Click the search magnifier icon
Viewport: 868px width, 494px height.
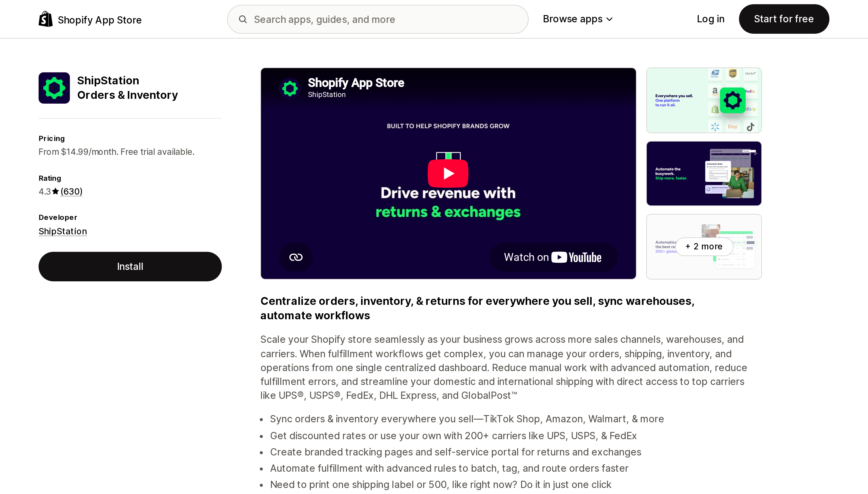coord(243,19)
